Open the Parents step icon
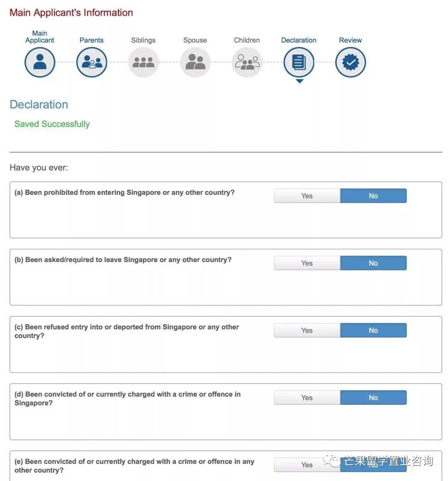The width and height of the screenshot is (448, 481). (x=92, y=63)
